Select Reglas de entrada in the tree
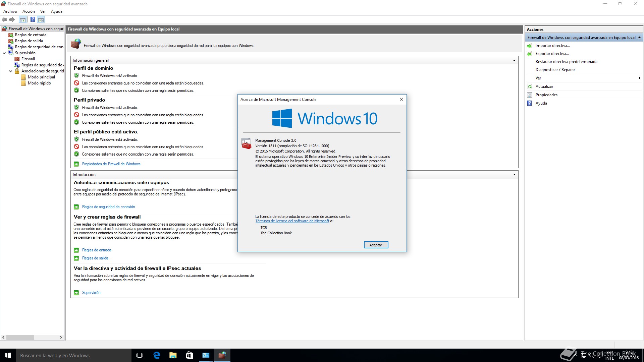 (x=31, y=35)
